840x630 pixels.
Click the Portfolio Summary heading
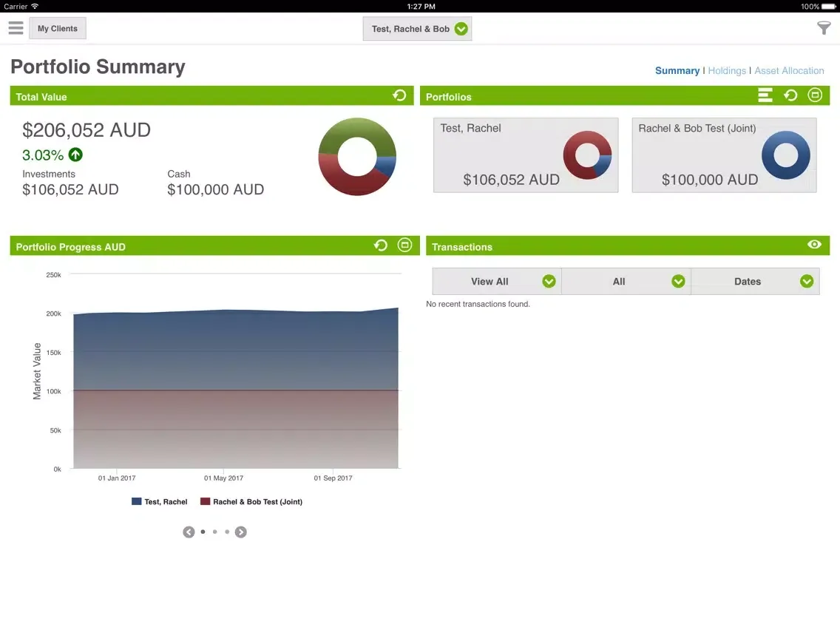pyautogui.click(x=98, y=67)
